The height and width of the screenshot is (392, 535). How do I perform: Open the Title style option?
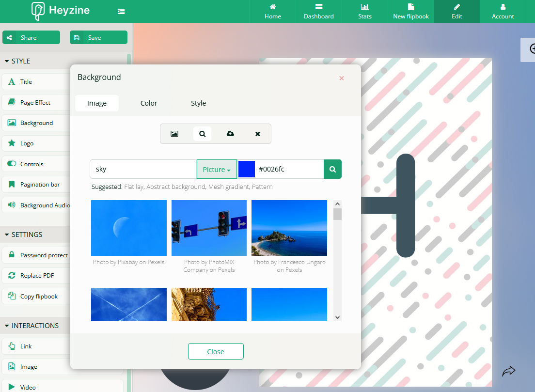pos(36,81)
